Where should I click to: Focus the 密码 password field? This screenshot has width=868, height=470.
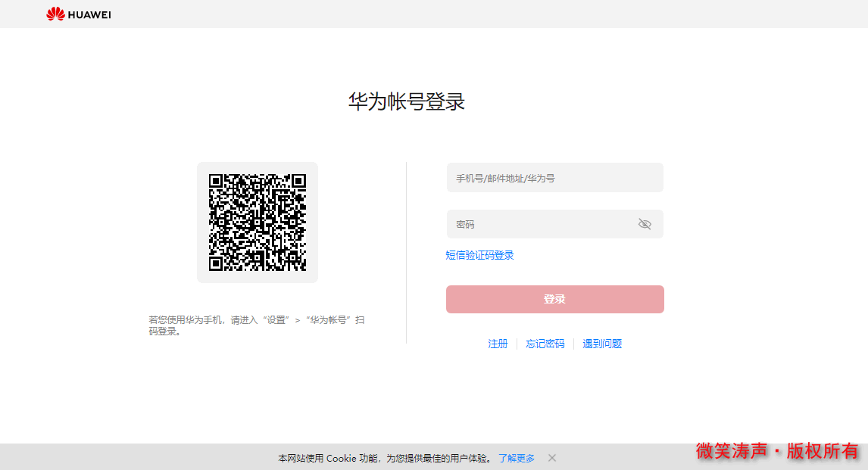(x=554, y=224)
